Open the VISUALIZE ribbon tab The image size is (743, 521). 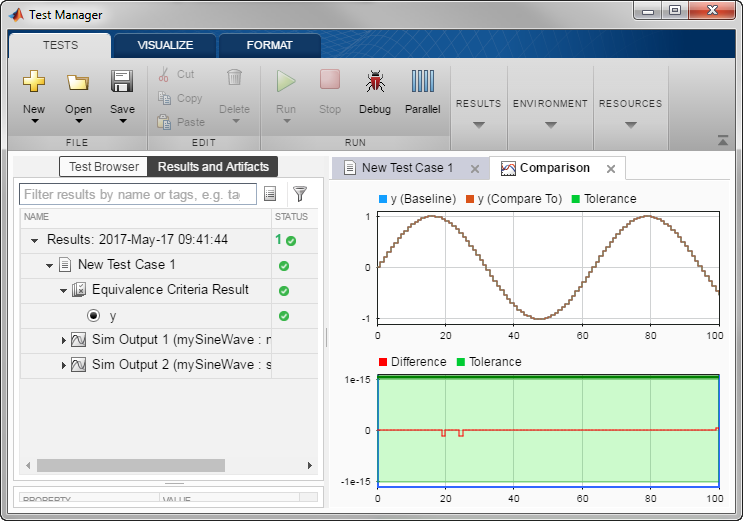coord(165,45)
